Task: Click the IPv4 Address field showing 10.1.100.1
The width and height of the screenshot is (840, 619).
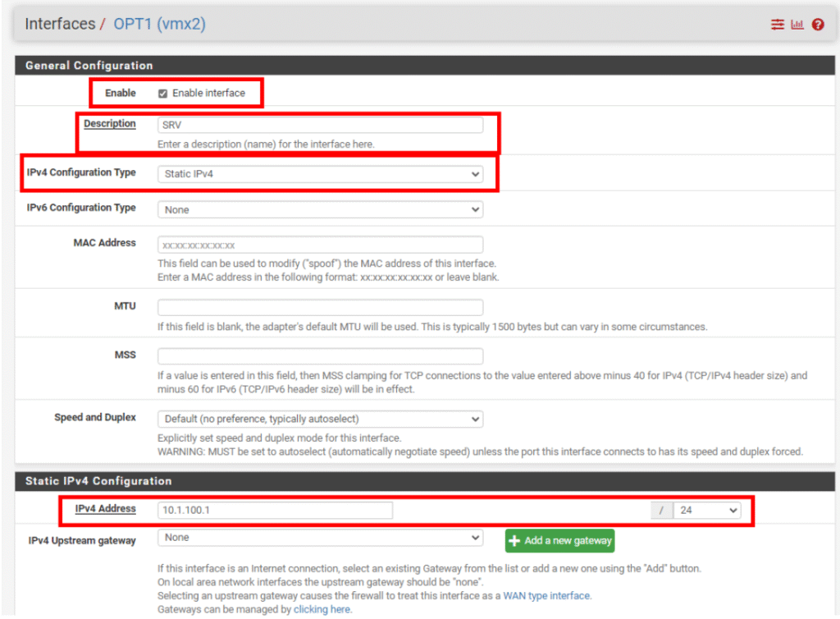Action: click(x=275, y=511)
